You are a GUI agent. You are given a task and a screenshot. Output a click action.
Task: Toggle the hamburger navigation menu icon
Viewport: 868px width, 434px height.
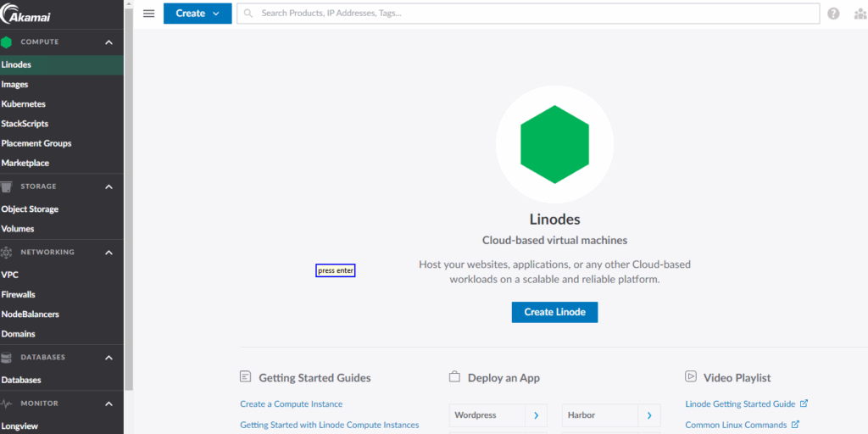point(149,14)
